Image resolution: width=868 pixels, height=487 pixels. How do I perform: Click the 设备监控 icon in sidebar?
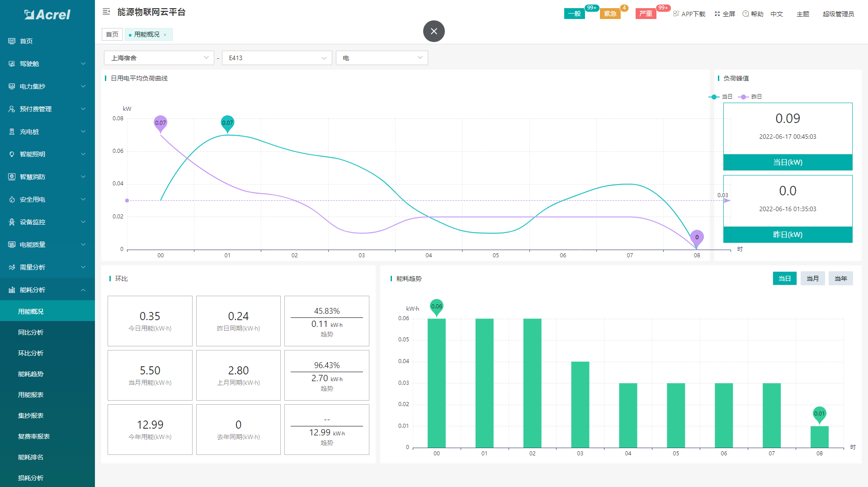(x=12, y=222)
